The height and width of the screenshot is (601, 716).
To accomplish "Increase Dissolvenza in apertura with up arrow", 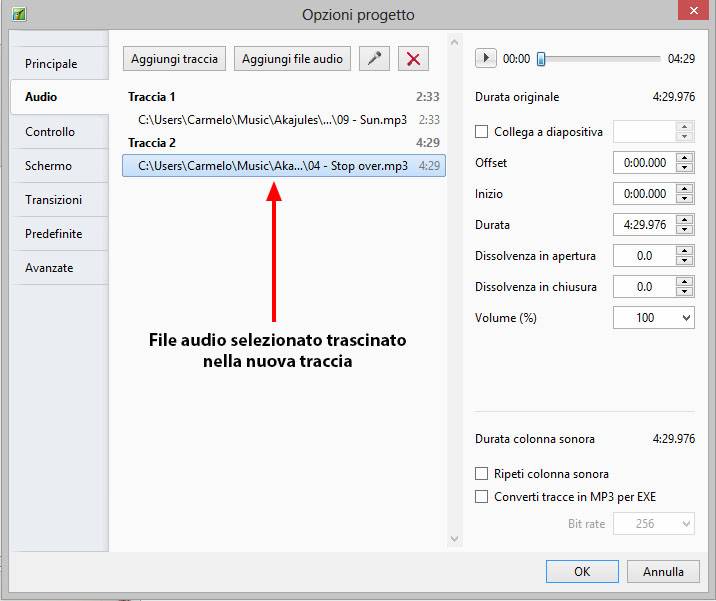I will [684, 251].
